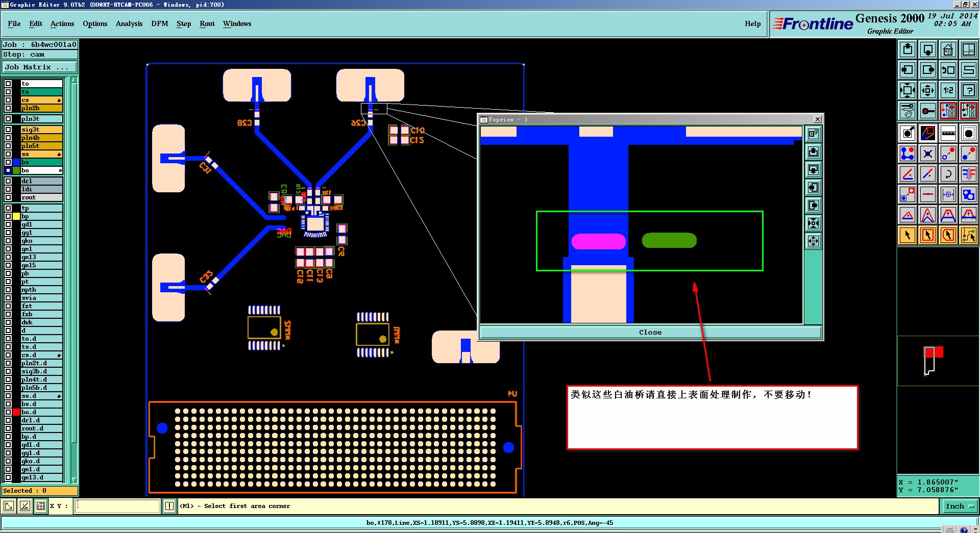Click the X Y coordinate input field

point(117,506)
